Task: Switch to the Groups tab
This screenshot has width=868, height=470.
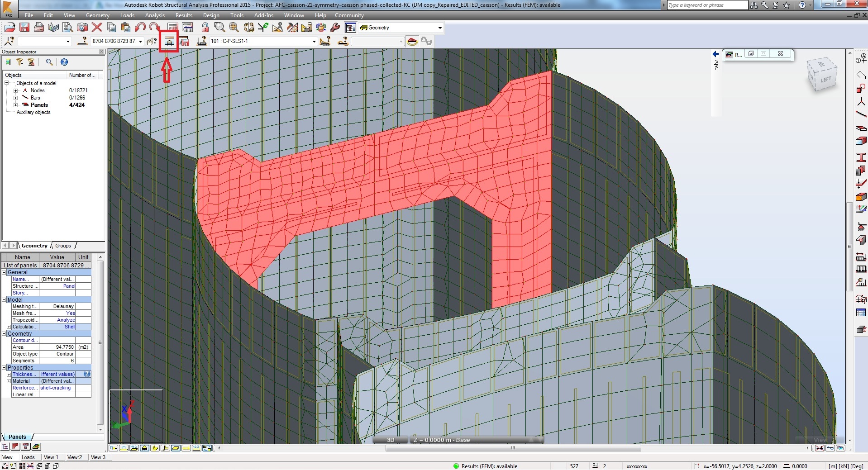Action: pyautogui.click(x=63, y=246)
